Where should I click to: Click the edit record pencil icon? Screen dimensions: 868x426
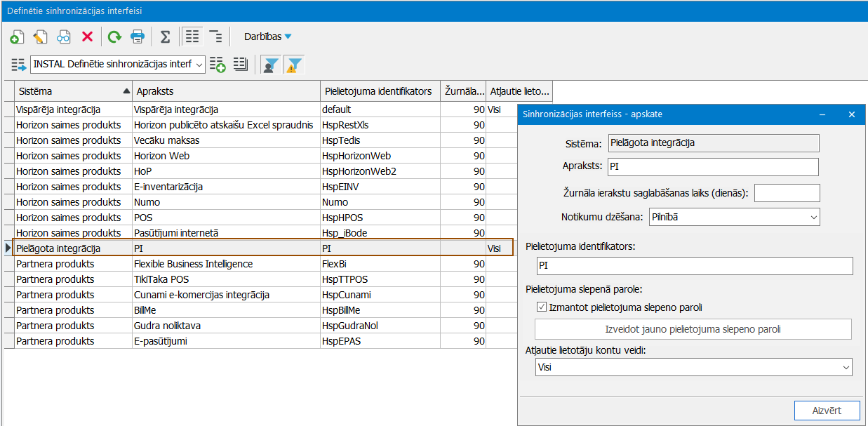41,36
